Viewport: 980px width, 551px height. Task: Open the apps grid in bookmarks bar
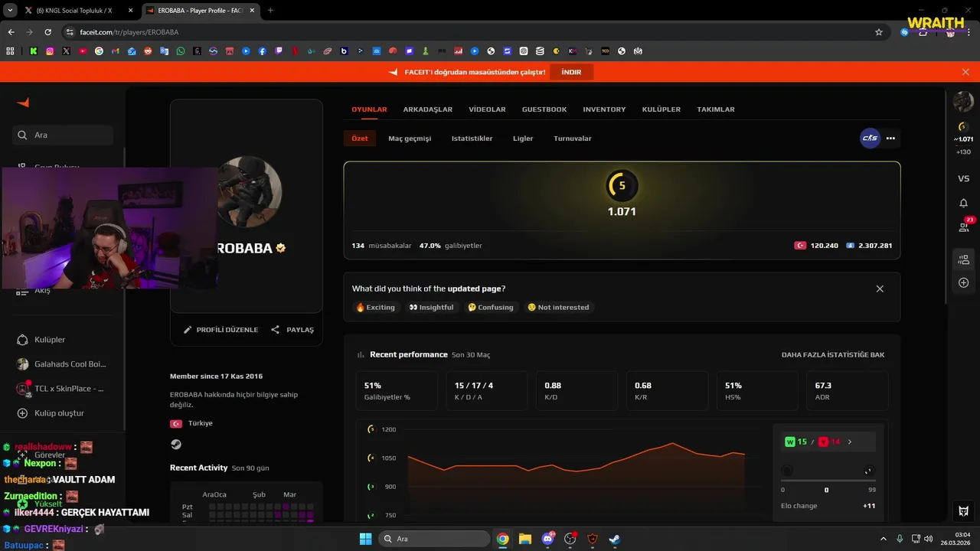click(10, 51)
